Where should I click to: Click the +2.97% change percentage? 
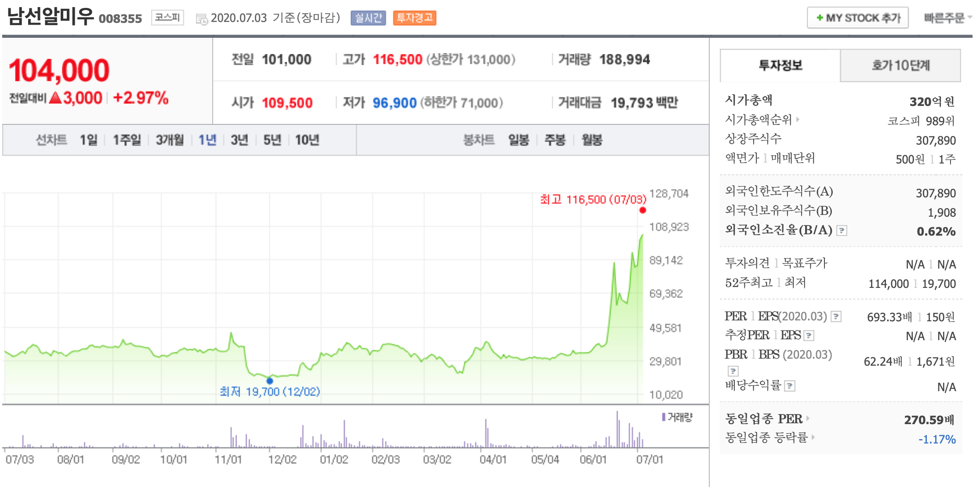click(141, 98)
